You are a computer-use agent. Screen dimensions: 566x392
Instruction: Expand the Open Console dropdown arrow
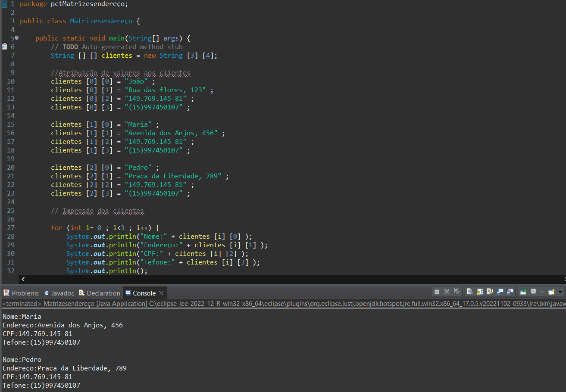(560, 292)
